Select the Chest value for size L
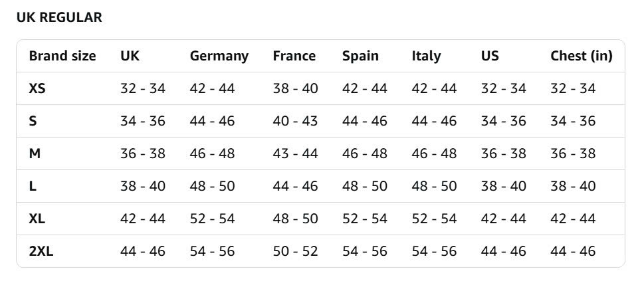The height and width of the screenshot is (297, 644). tap(573, 186)
